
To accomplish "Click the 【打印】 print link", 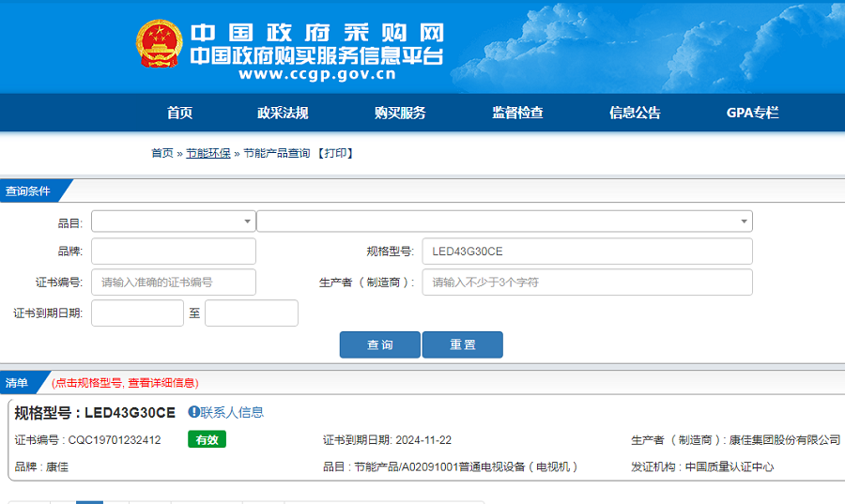I will (334, 154).
